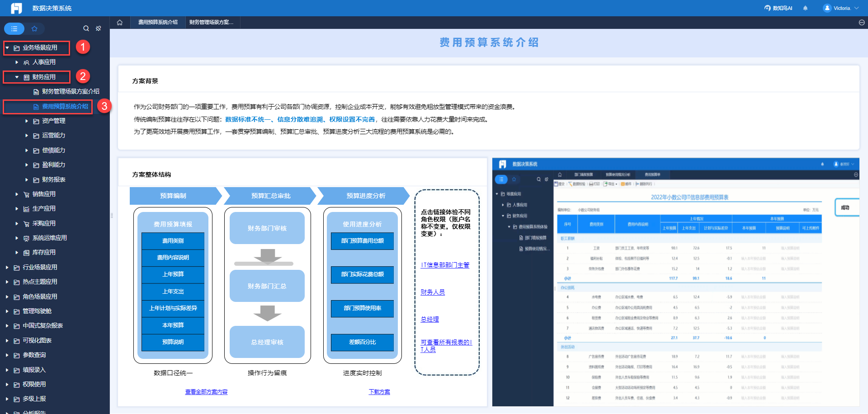Expand the 运营能力 folder arrow
Viewport: 868px width, 414px height.
pyautogui.click(x=27, y=136)
